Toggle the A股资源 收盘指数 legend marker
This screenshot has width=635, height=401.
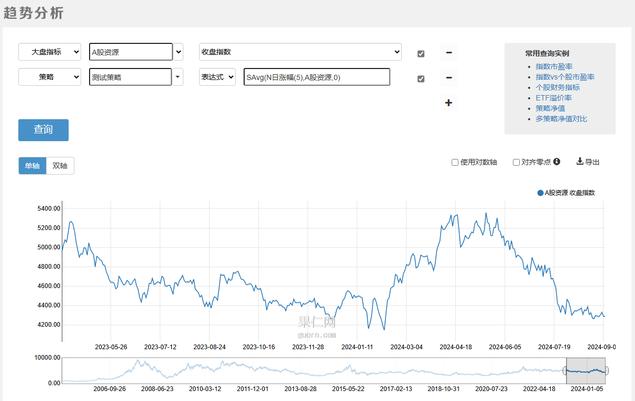[x=540, y=192]
